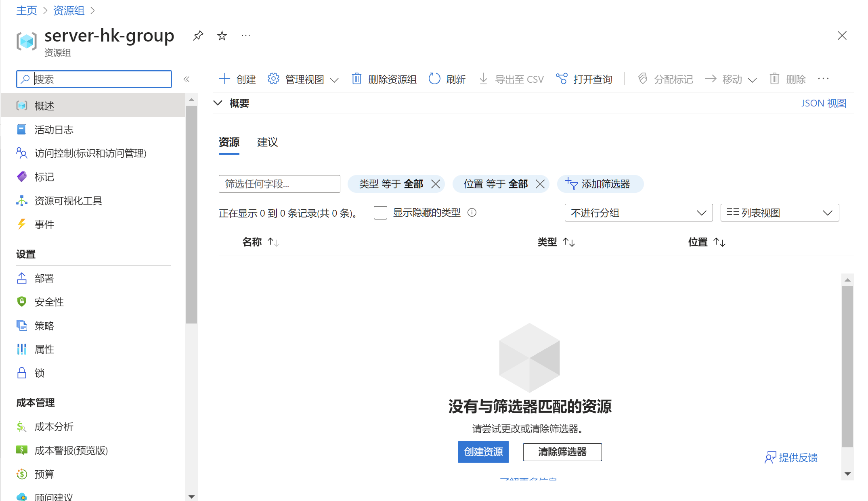Open 活动日志 in the sidebar menu
868x501 pixels.
(x=54, y=129)
